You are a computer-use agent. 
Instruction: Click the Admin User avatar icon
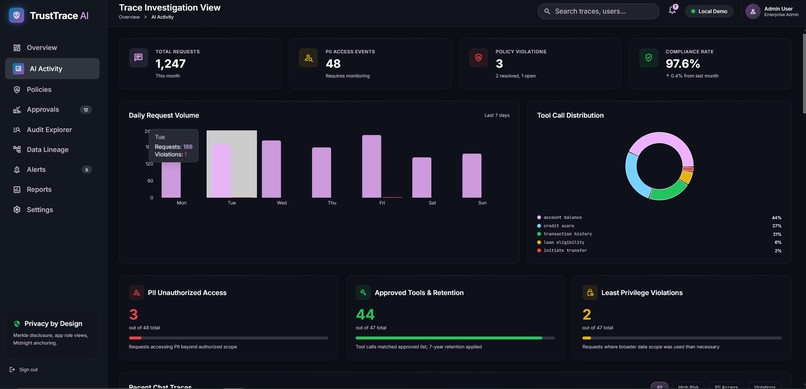tap(753, 11)
